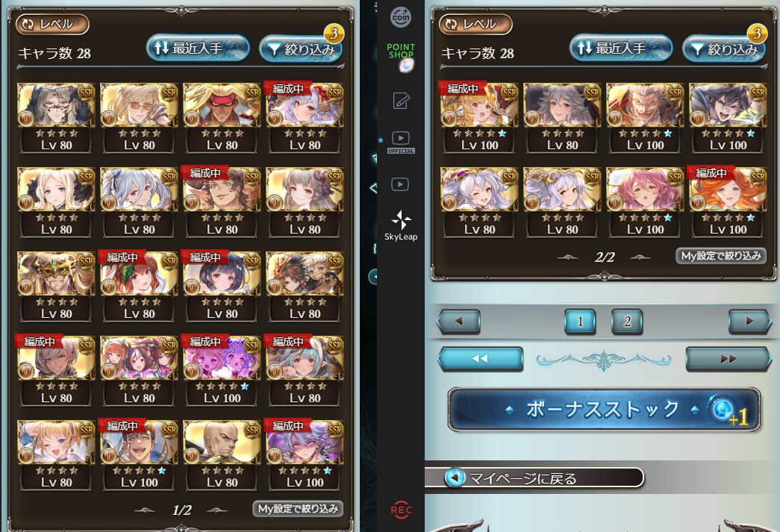
Task: Open the coin icon in sidebar
Action: tap(400, 17)
